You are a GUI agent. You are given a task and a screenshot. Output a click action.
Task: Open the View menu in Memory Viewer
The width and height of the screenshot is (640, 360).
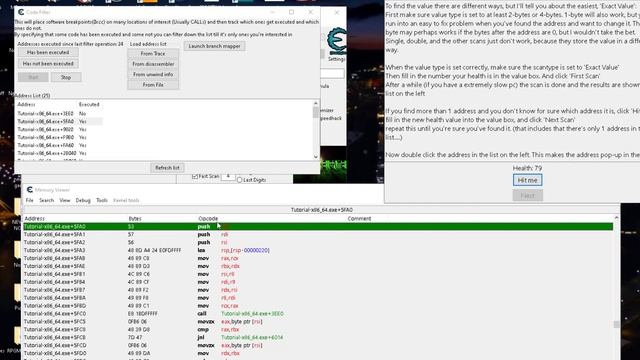(x=64, y=200)
